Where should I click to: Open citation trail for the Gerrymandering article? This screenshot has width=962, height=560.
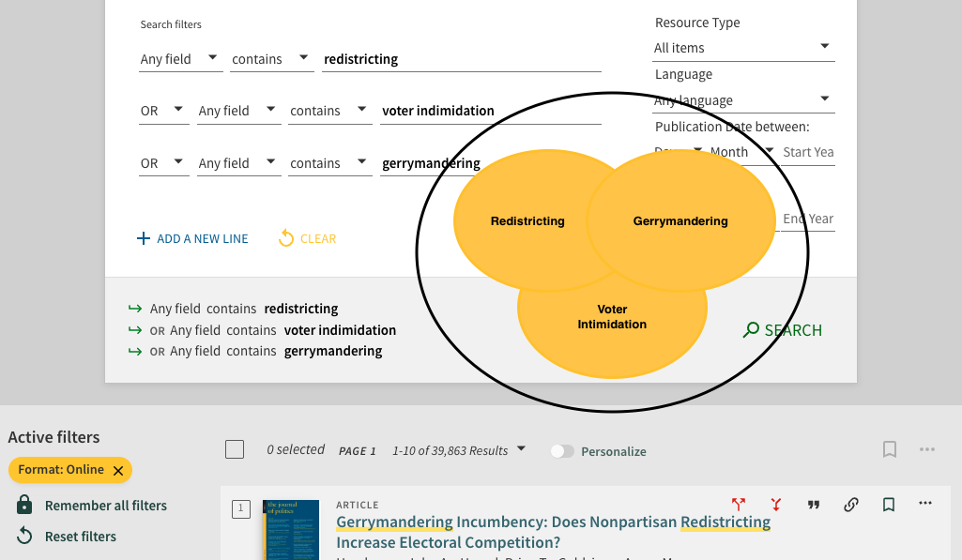pos(739,504)
